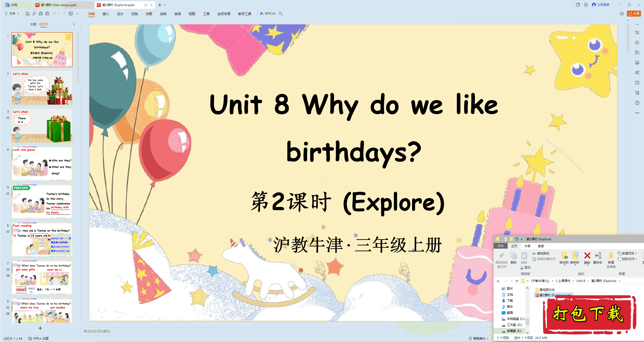Screen dimensions: 644x342
Task: Open Print Preview from the quick toolbar
Action: tap(47, 14)
